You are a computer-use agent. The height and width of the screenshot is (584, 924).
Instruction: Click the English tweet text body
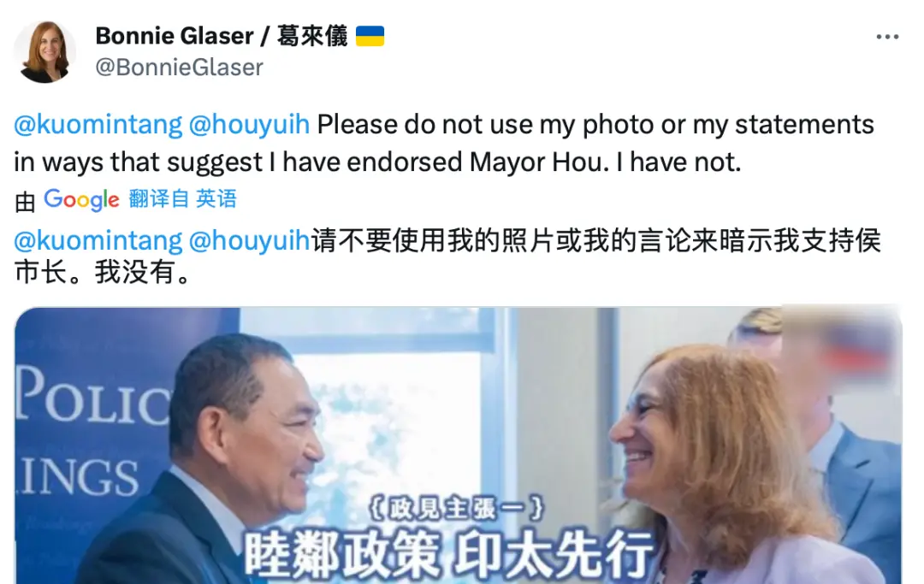pyautogui.click(x=444, y=143)
